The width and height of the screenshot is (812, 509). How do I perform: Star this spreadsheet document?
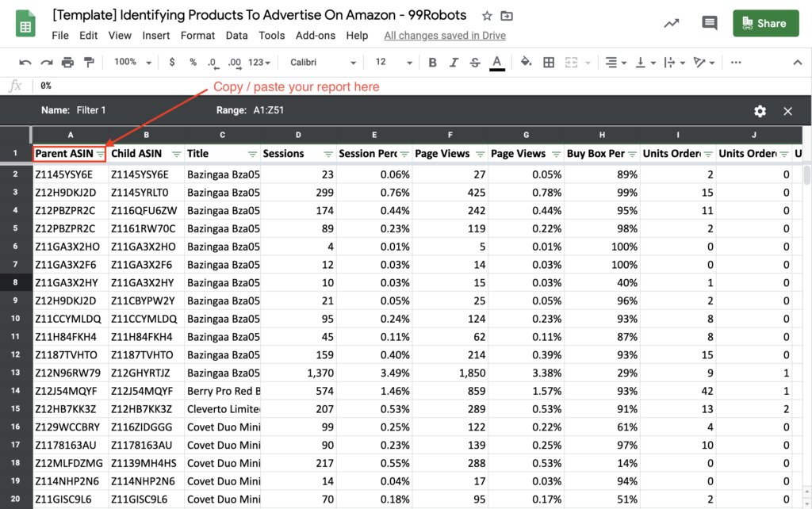pyautogui.click(x=487, y=16)
